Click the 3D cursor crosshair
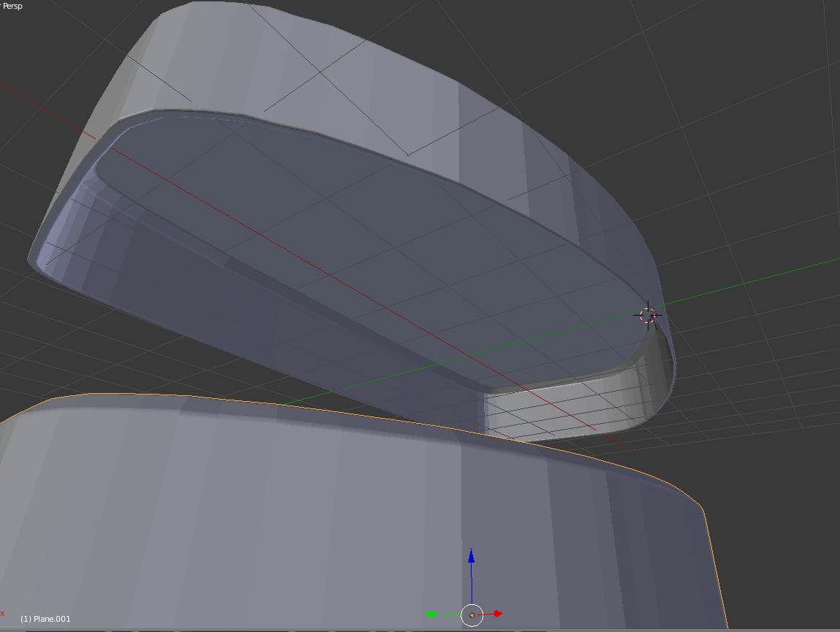Screen dimensions: 840x632 tap(648, 316)
